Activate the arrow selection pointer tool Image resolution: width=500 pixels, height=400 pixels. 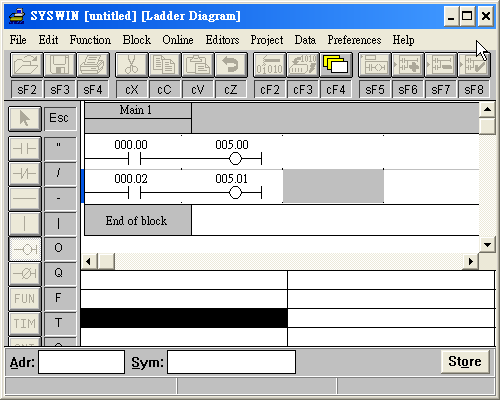[x=25, y=118]
